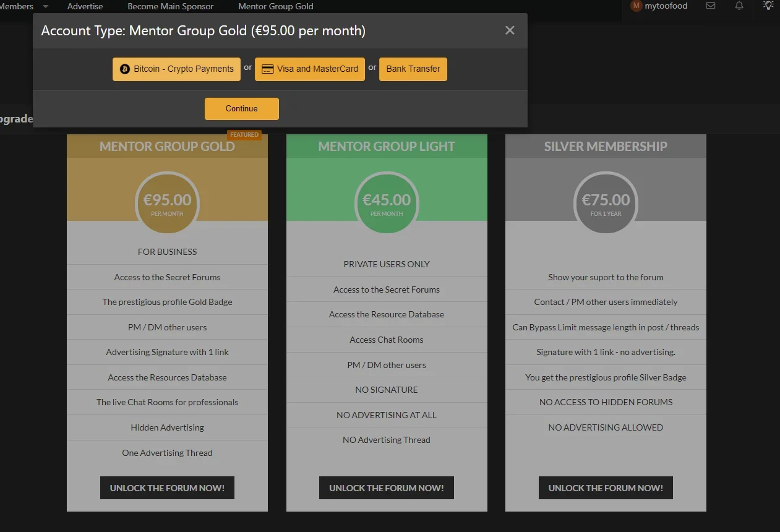Image resolution: width=780 pixels, height=532 pixels.
Task: Click 'Hidden Advertising' row
Action: click(167, 427)
